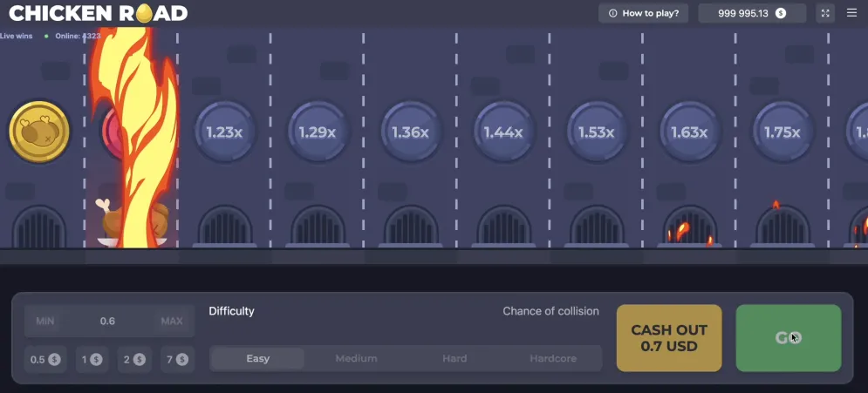Click the Online: 4323 counter
The height and width of the screenshot is (393, 868).
click(78, 36)
